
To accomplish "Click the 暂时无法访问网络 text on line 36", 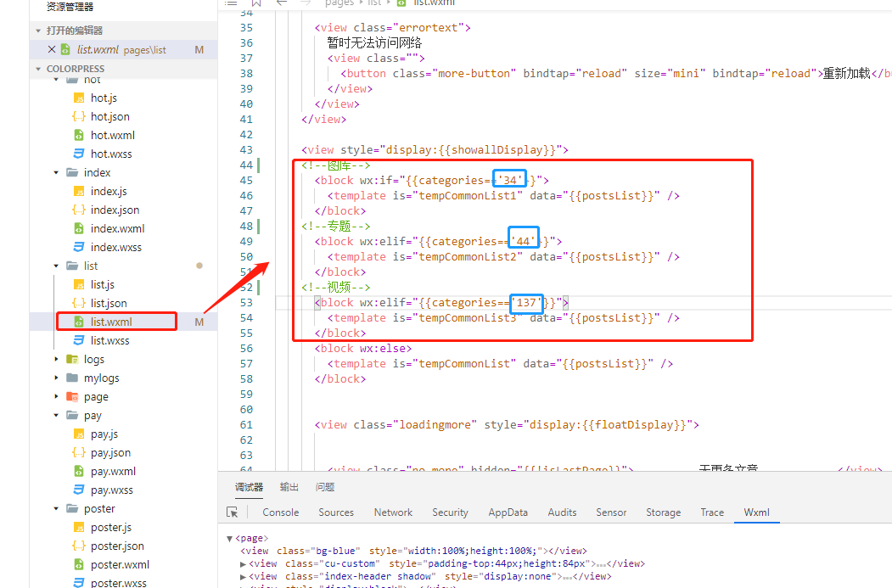I will click(x=375, y=42).
